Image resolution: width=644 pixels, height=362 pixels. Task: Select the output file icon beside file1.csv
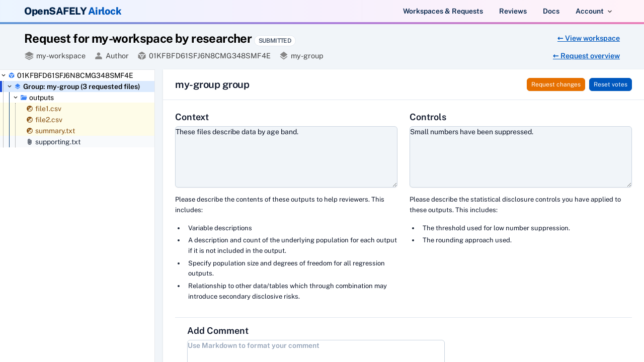29,109
